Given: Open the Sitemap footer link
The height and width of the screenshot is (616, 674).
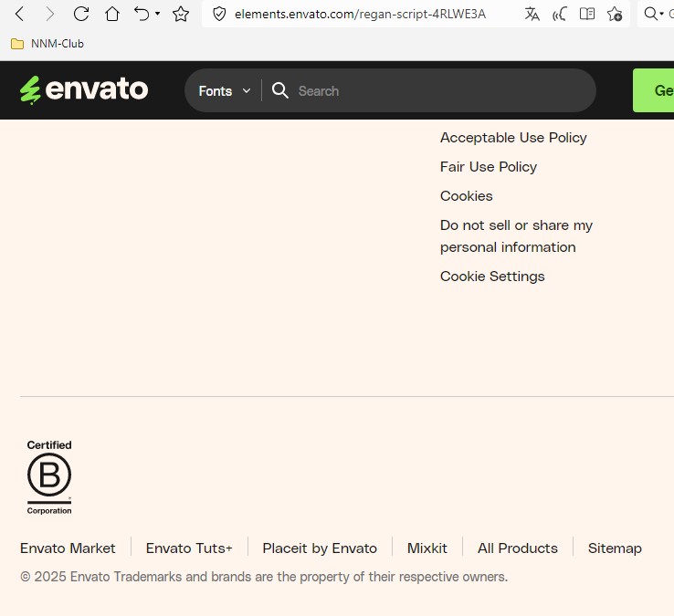Looking at the screenshot, I should pyautogui.click(x=615, y=548).
